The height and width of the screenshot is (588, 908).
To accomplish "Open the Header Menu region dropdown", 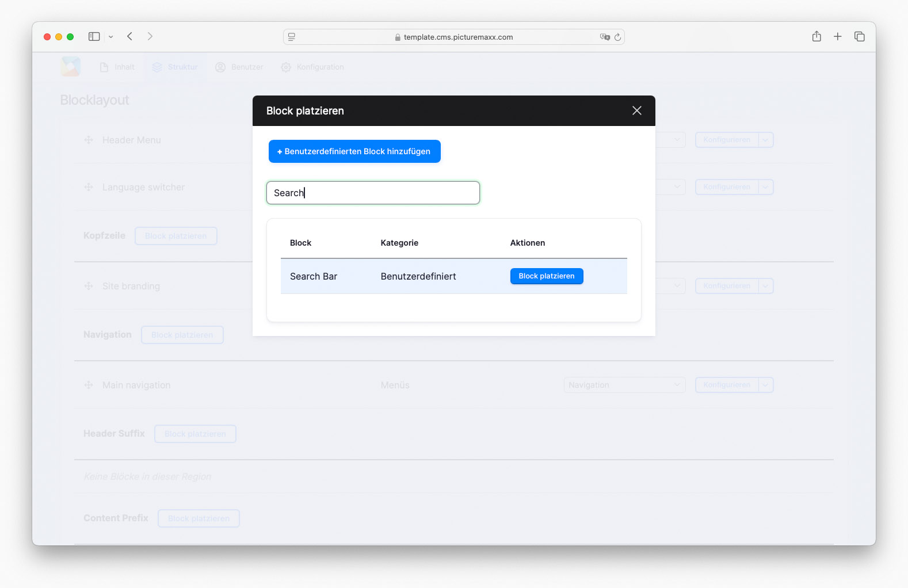I will pyautogui.click(x=671, y=140).
